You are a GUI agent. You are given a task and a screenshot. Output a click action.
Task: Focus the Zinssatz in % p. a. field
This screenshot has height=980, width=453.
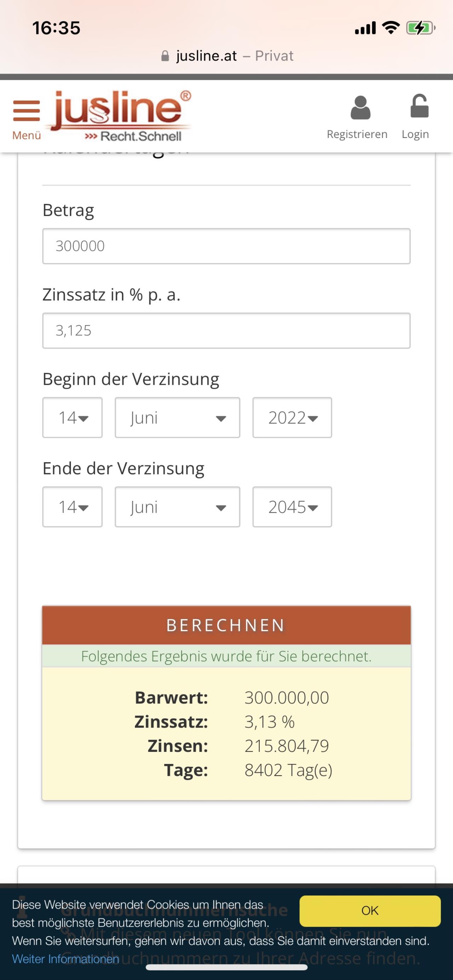(x=226, y=331)
